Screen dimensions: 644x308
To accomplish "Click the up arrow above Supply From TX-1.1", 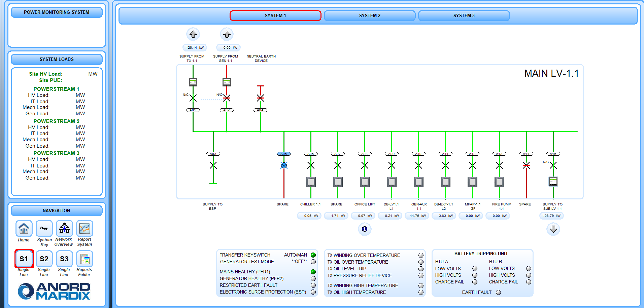I will tap(193, 34).
